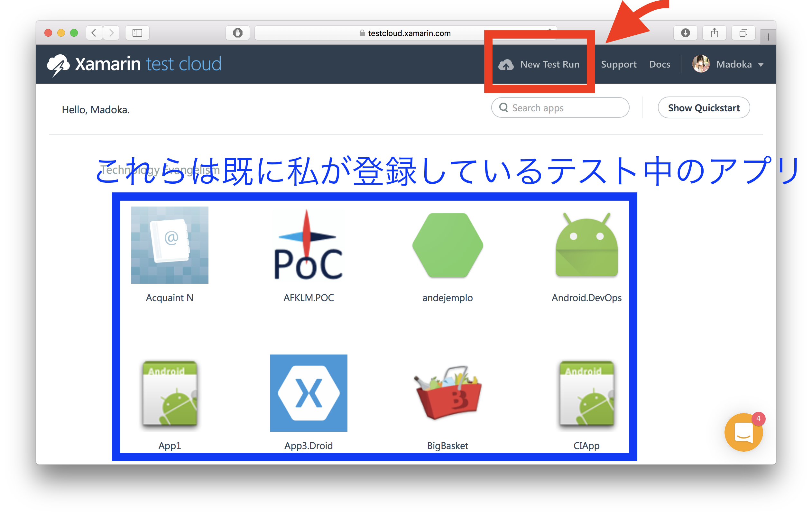The image size is (812, 516).
Task: Open a new tab with plus button
Action: click(x=768, y=37)
